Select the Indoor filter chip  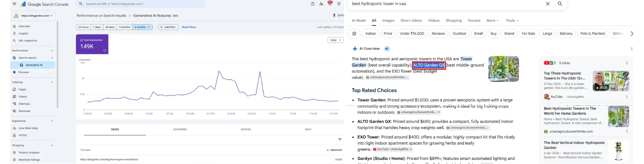(370, 33)
